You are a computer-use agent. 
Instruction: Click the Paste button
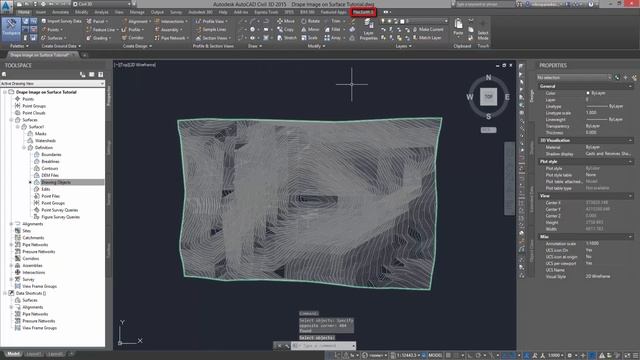click(458, 27)
